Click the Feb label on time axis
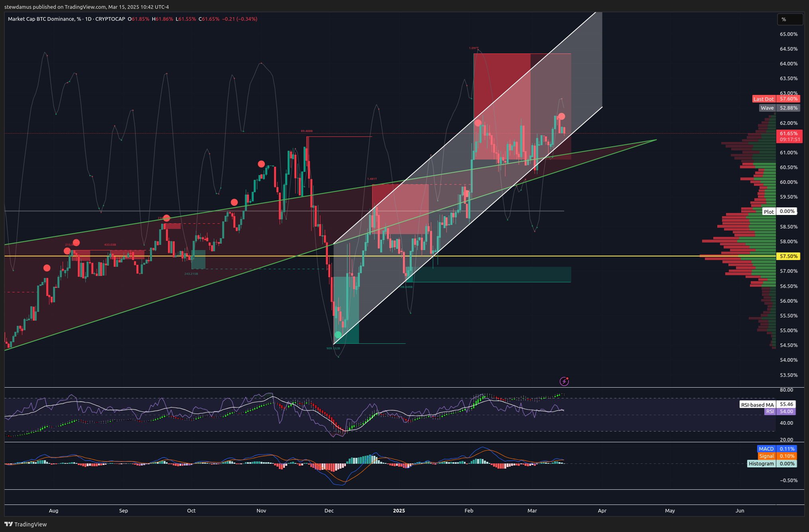The width and height of the screenshot is (809, 532). click(x=469, y=510)
